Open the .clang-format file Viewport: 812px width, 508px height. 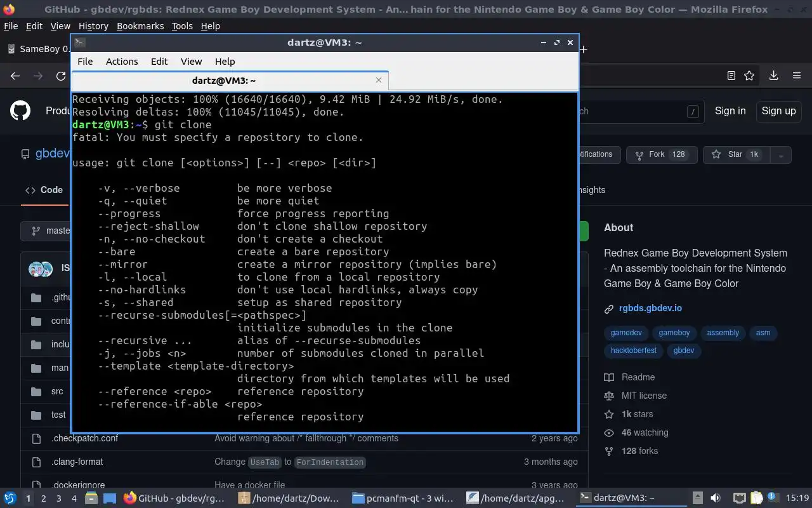[x=77, y=462]
